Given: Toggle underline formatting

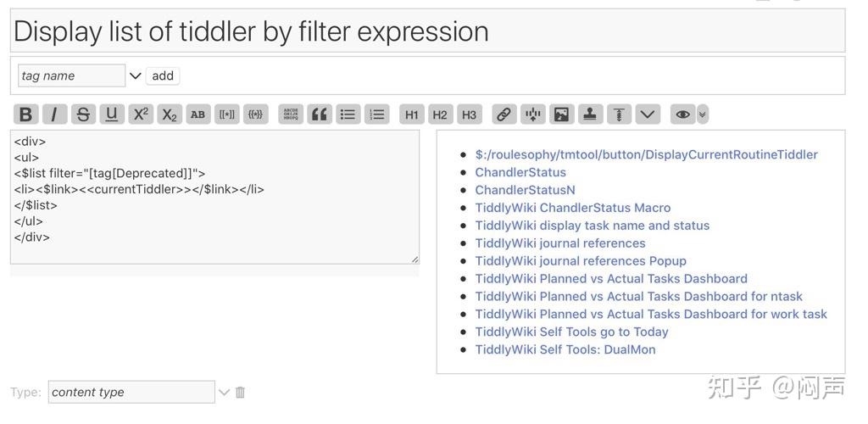Looking at the screenshot, I should (112, 114).
